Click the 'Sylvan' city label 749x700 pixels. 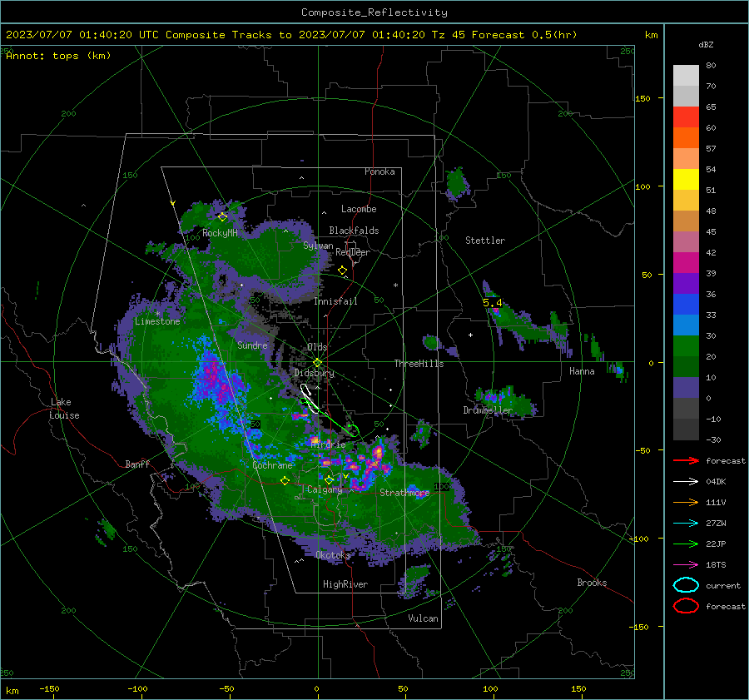[x=318, y=246]
